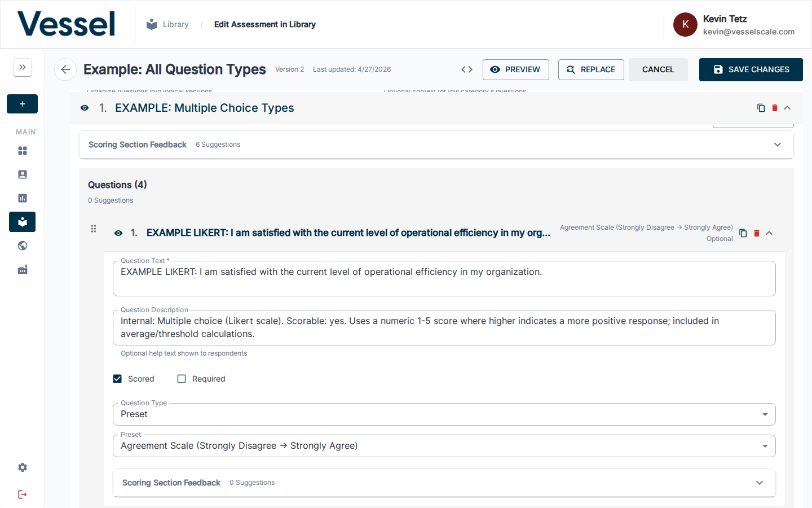The width and height of the screenshot is (812, 508).
Task: Click Edit Assessment in Library breadcrumb
Action: tap(265, 24)
